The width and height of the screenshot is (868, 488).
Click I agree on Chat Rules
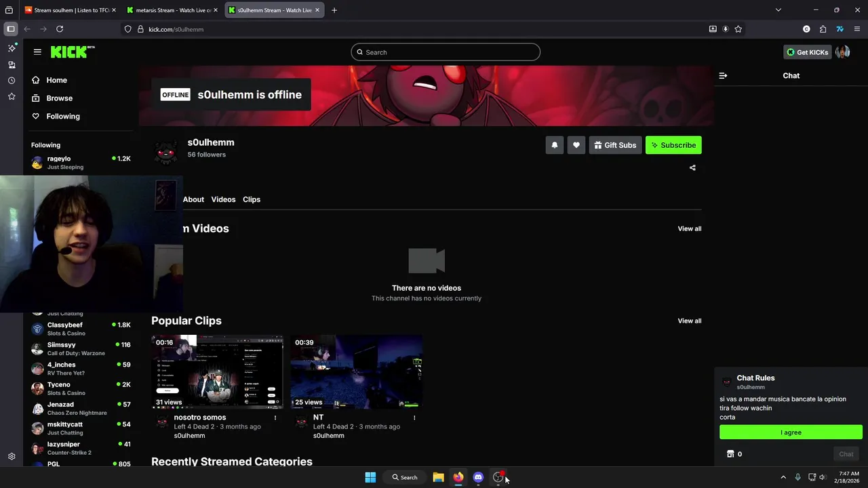[791, 432]
